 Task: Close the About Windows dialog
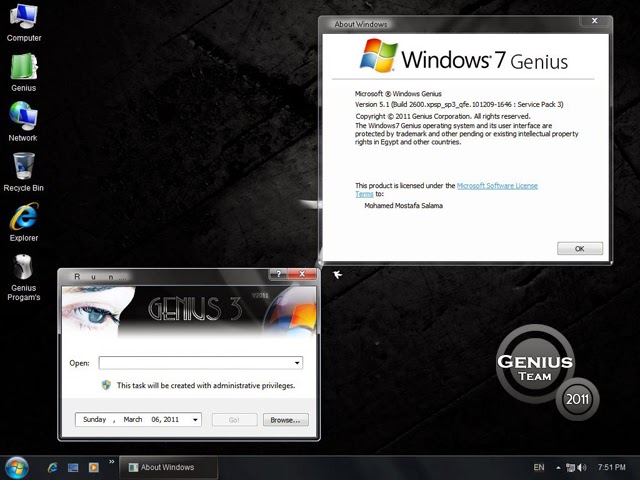(595, 21)
